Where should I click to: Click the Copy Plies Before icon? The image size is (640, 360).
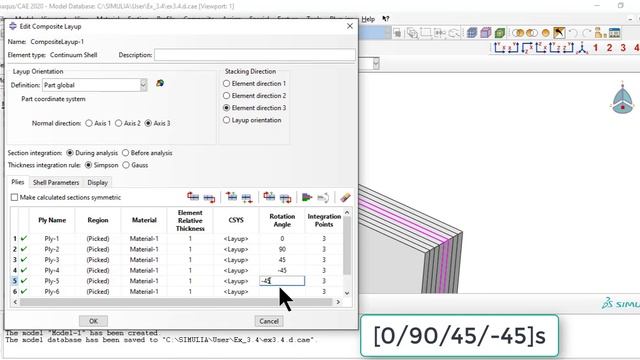(x=269, y=197)
